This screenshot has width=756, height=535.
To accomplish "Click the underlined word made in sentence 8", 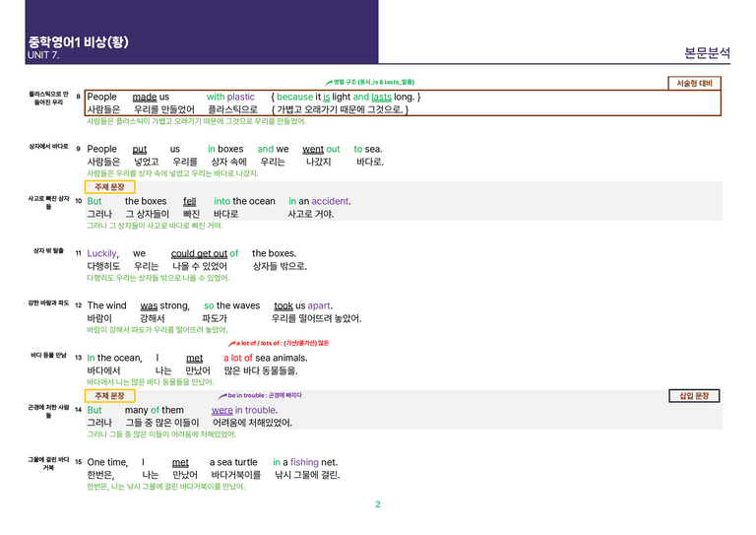I will [x=145, y=97].
